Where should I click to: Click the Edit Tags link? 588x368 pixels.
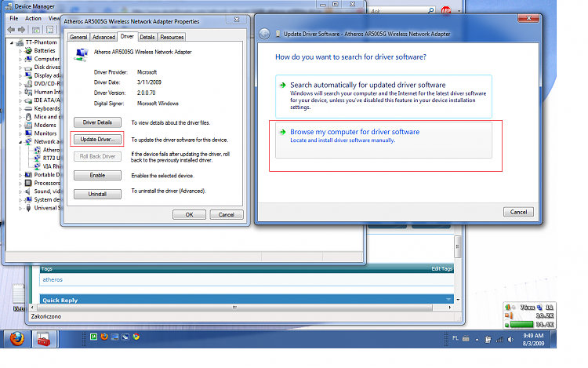point(441,268)
